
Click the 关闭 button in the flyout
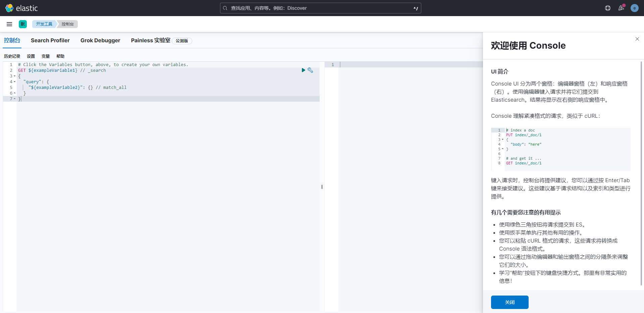pos(510,302)
